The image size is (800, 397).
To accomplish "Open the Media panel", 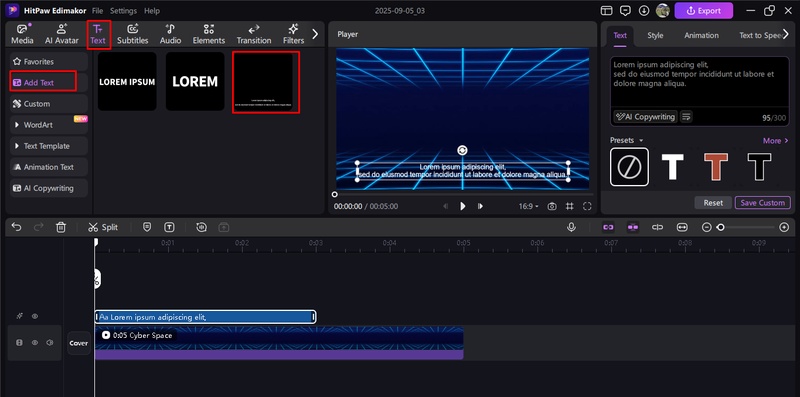I will (x=22, y=34).
